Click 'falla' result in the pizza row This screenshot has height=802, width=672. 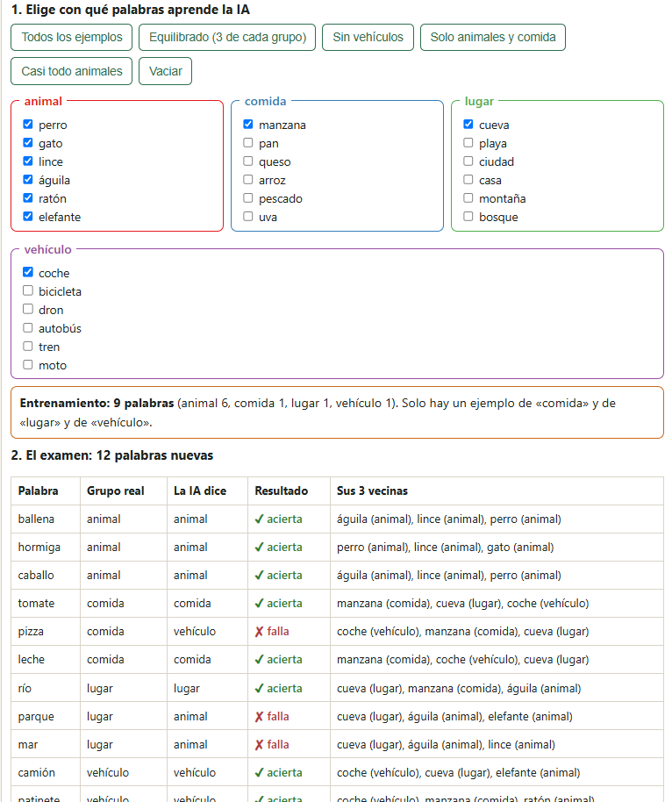(x=272, y=632)
